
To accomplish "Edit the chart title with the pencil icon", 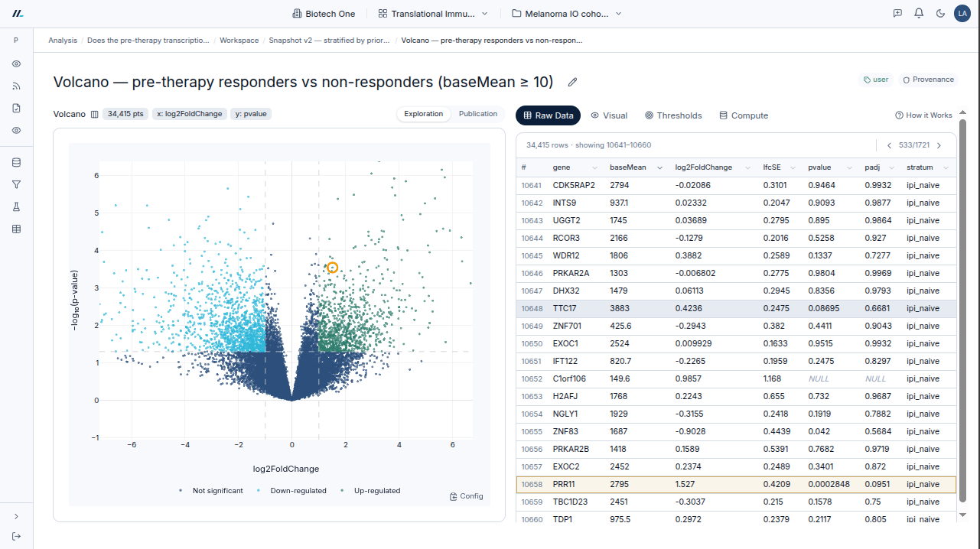I will (x=572, y=83).
